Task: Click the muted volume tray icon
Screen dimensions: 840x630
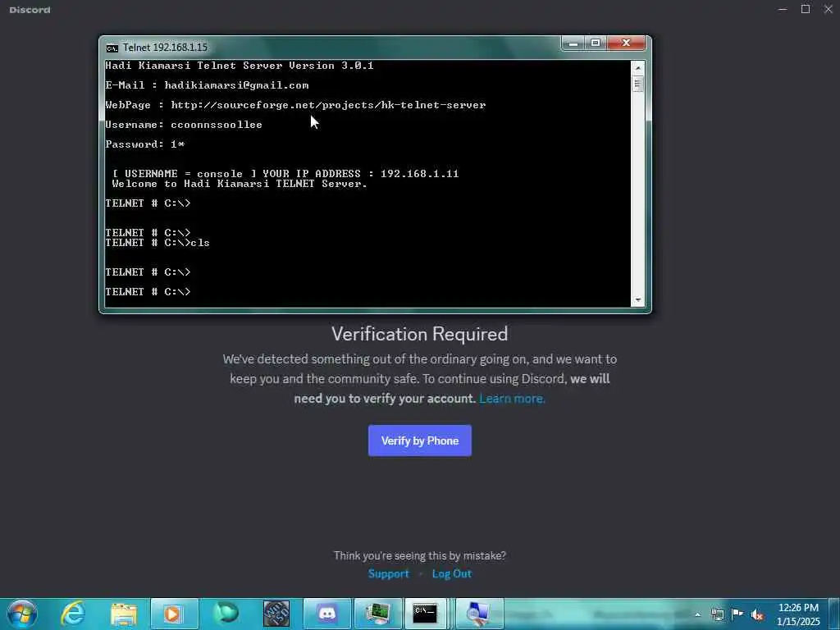Action: click(x=757, y=614)
